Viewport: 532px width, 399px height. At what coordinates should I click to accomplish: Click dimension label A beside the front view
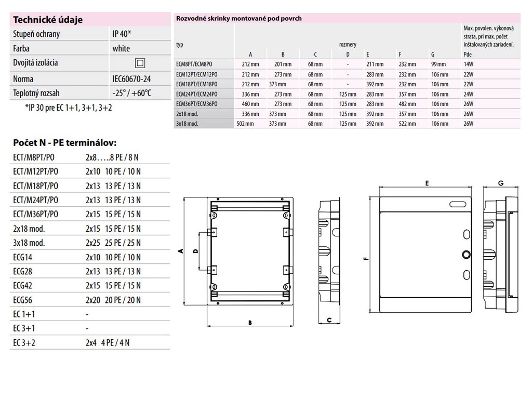[x=180, y=251]
